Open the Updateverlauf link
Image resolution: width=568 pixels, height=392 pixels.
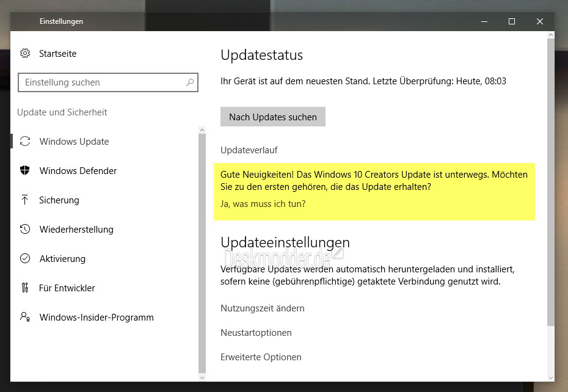click(249, 150)
